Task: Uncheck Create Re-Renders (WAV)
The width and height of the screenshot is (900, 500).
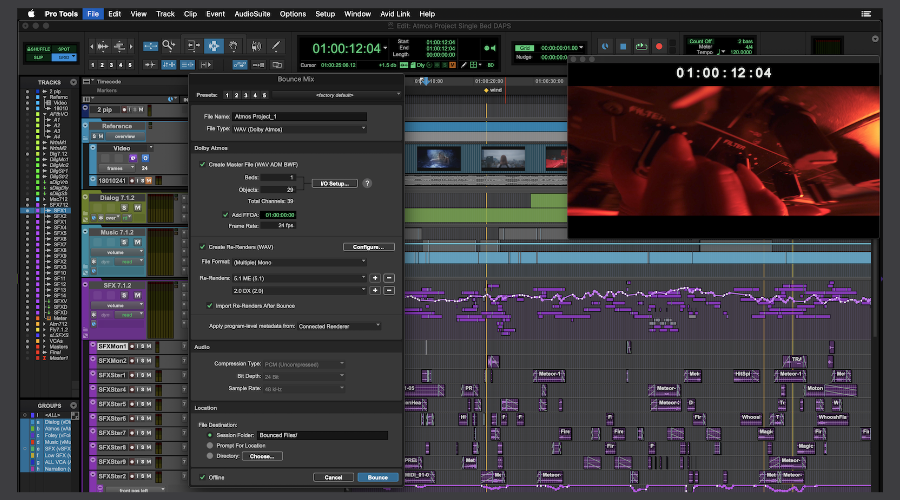Action: [x=202, y=247]
